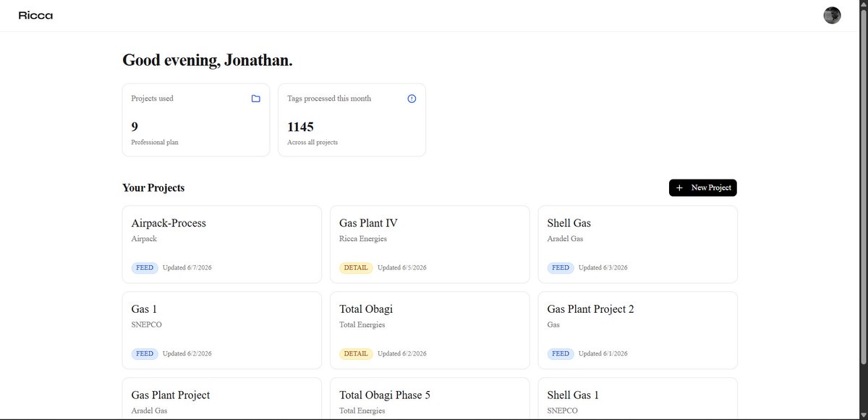
Task: Click the New Project button
Action: coord(702,188)
